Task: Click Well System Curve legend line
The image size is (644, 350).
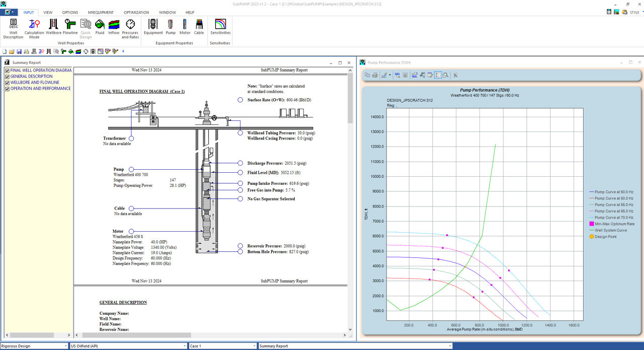Action: pyautogui.click(x=592, y=230)
